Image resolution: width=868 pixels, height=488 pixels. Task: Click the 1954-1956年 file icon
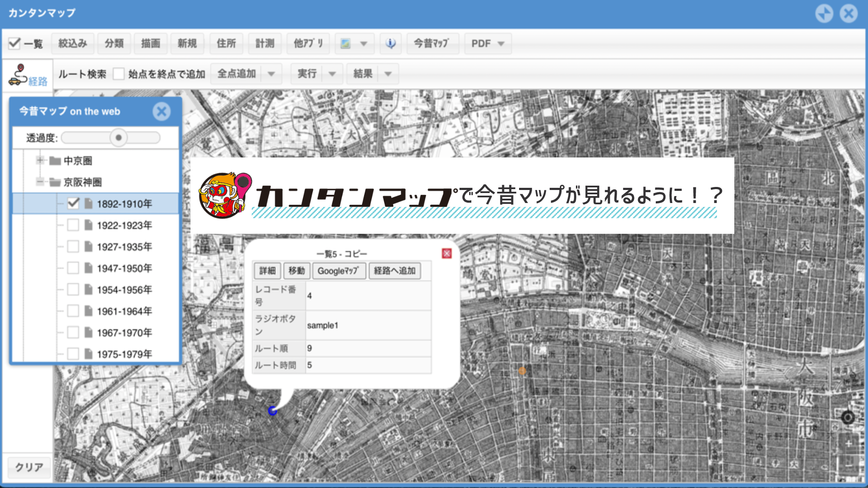[89, 289]
